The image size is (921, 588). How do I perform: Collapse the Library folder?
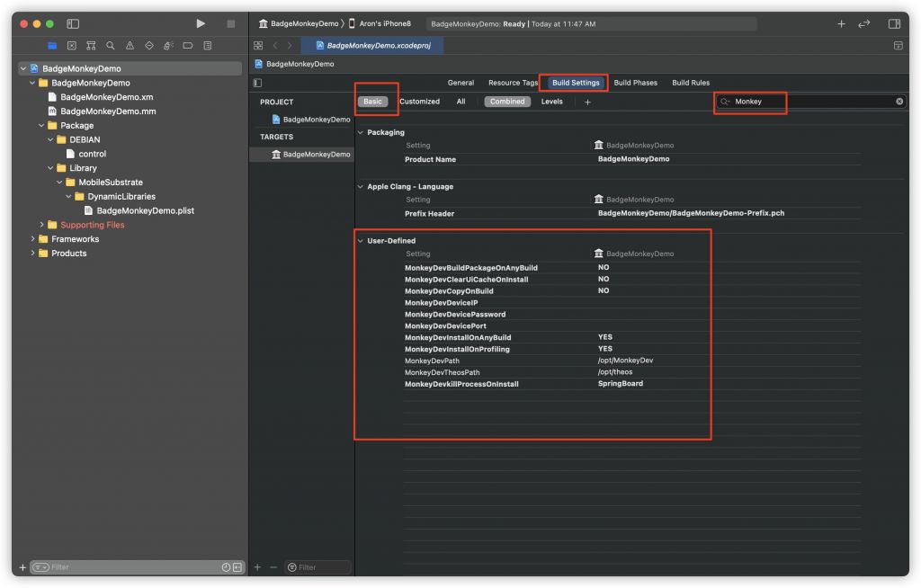(50, 168)
